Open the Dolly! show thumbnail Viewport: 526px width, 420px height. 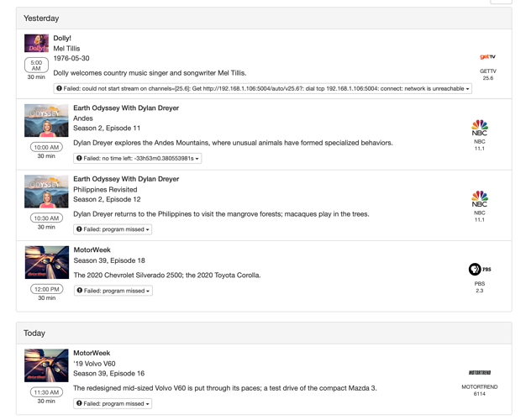(36, 44)
